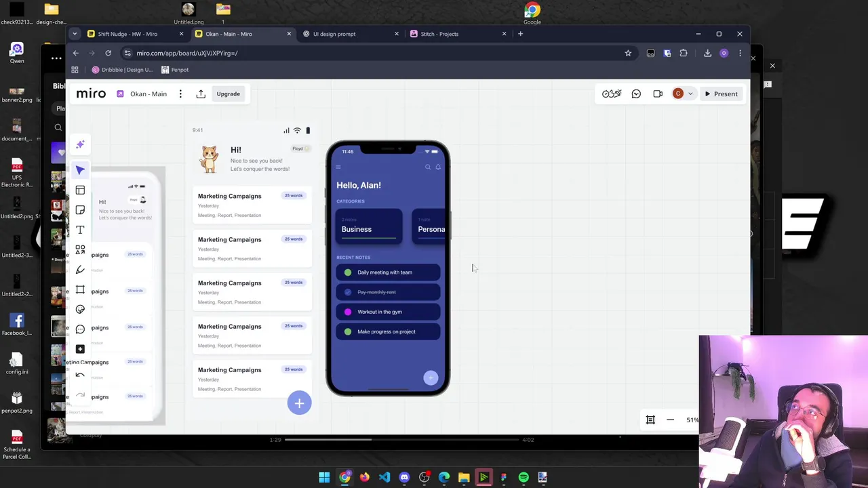The height and width of the screenshot is (488, 868).
Task: Open more tools plus button in toolbar
Action: [x=80, y=349]
